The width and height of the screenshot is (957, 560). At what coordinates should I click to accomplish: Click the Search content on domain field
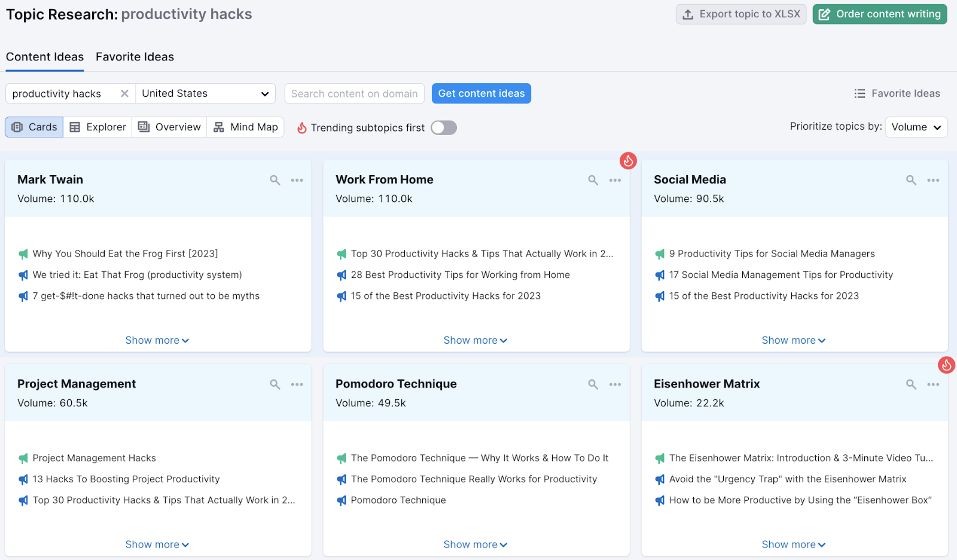354,93
